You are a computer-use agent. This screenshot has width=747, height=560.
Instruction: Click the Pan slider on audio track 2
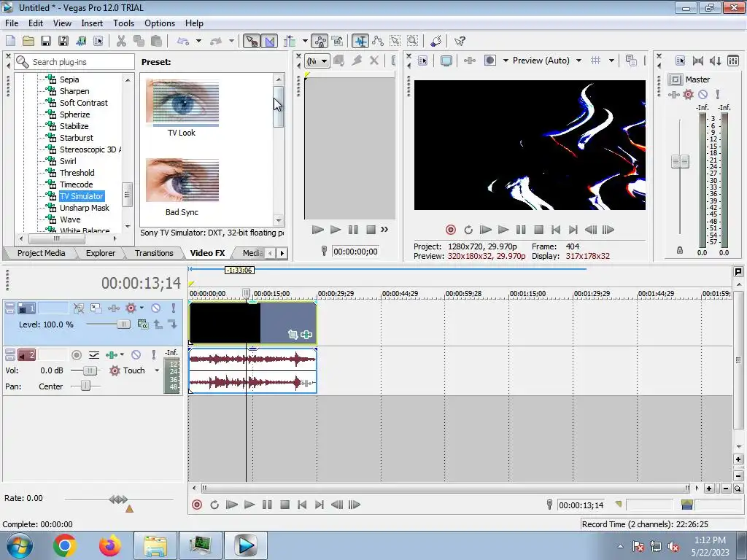(x=86, y=386)
